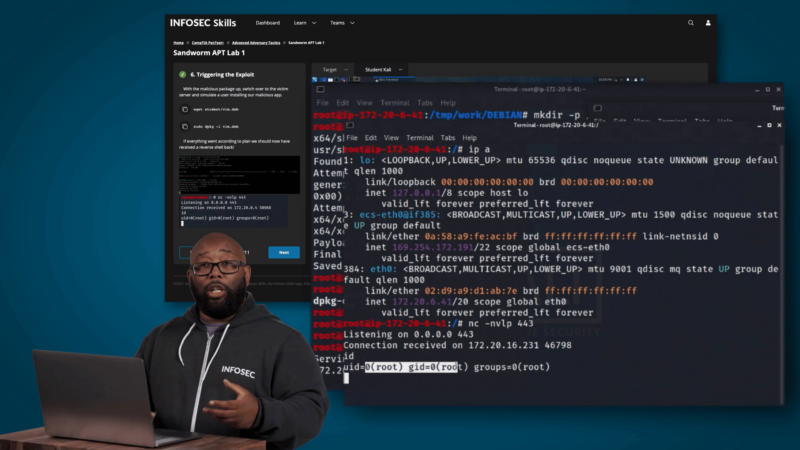The width and height of the screenshot is (800, 450).
Task: Click the search magnifier icon in header
Action: (x=690, y=22)
